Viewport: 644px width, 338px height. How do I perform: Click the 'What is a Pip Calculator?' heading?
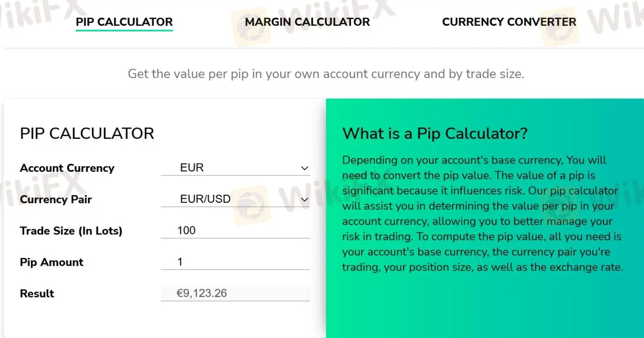pyautogui.click(x=435, y=134)
